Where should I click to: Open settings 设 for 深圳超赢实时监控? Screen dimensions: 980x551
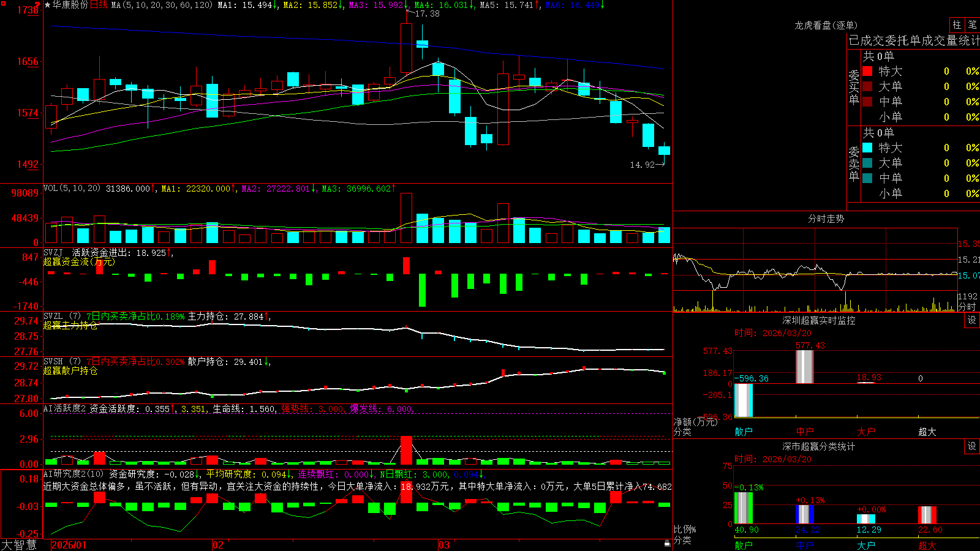(x=972, y=320)
